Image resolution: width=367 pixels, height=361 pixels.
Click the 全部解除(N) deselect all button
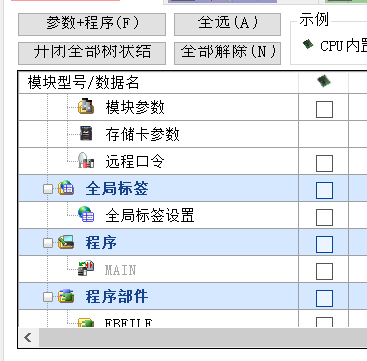227,53
